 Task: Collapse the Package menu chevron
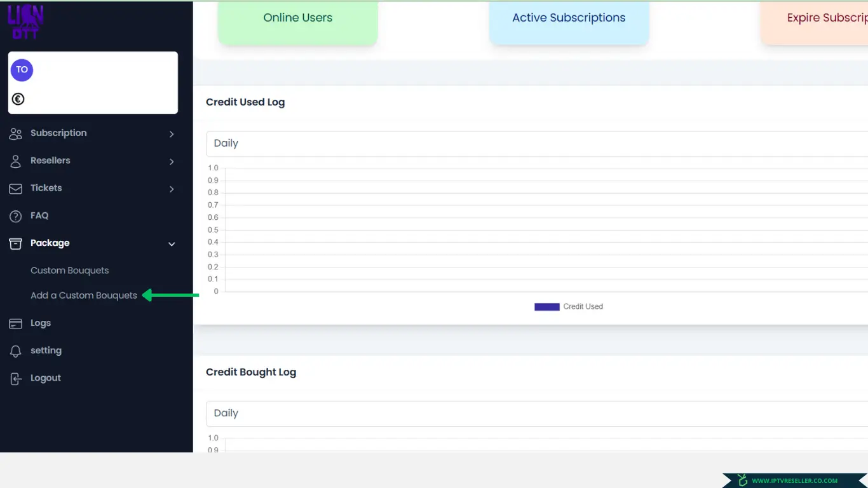pos(172,244)
